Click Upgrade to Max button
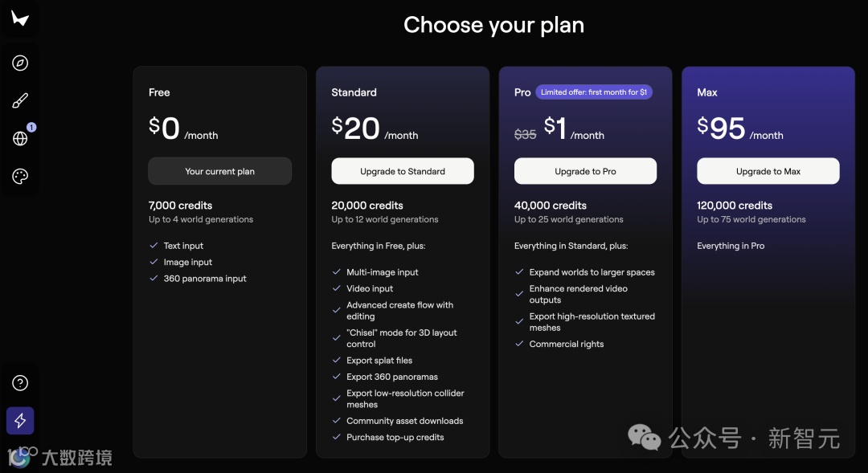 (x=768, y=171)
